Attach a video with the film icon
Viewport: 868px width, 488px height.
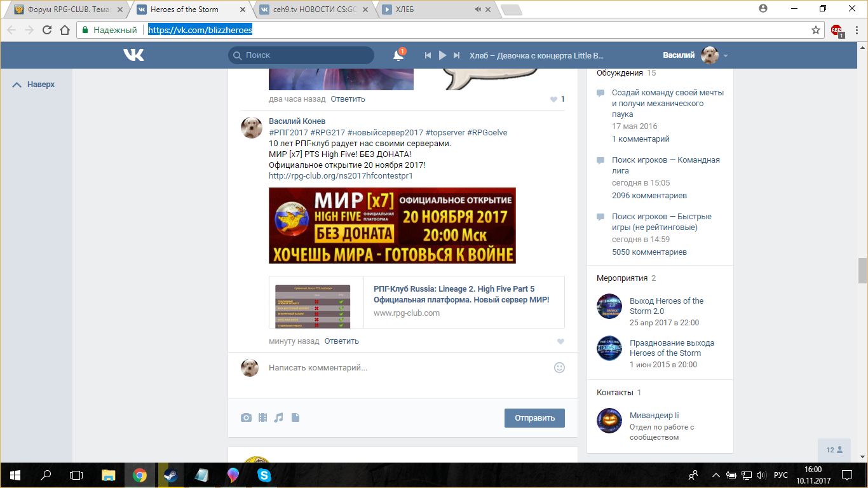(262, 417)
